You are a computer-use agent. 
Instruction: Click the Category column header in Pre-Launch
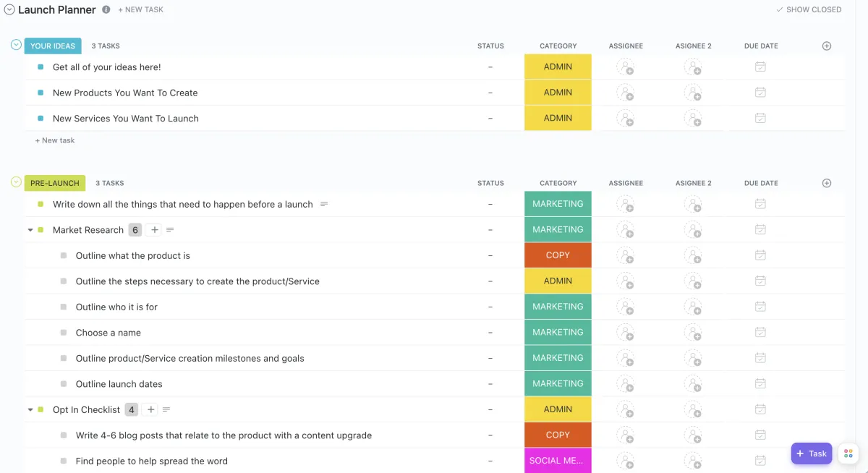(x=558, y=183)
